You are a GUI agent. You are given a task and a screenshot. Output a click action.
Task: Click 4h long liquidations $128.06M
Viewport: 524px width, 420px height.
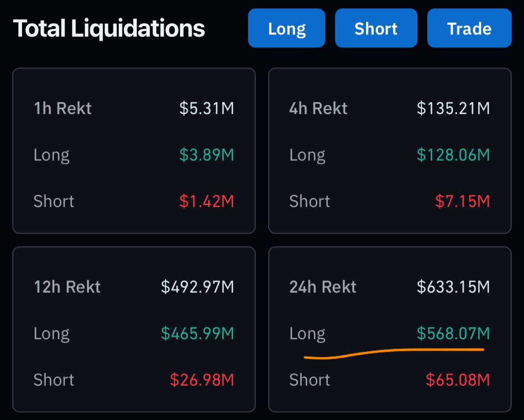point(453,155)
